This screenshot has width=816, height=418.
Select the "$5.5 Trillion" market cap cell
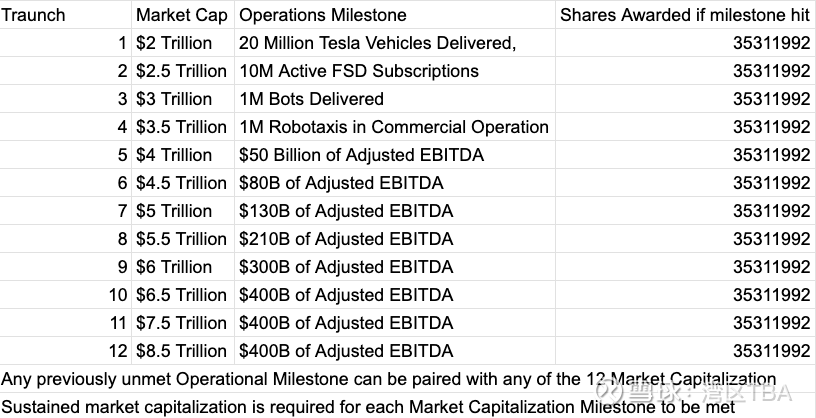click(181, 239)
